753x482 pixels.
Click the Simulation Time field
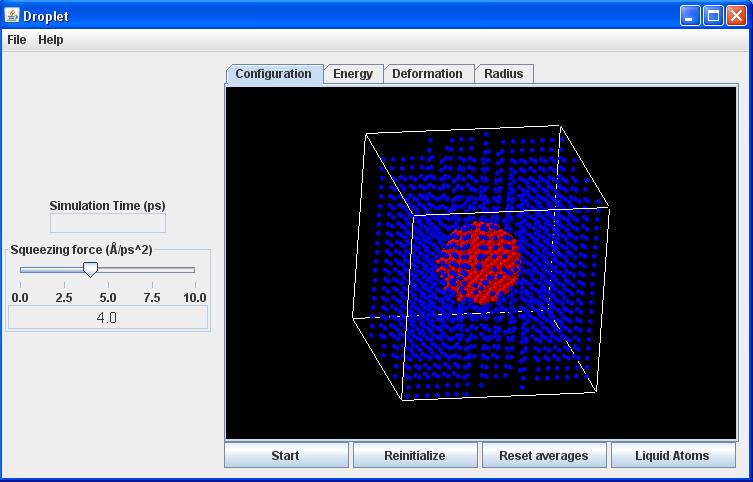point(108,223)
